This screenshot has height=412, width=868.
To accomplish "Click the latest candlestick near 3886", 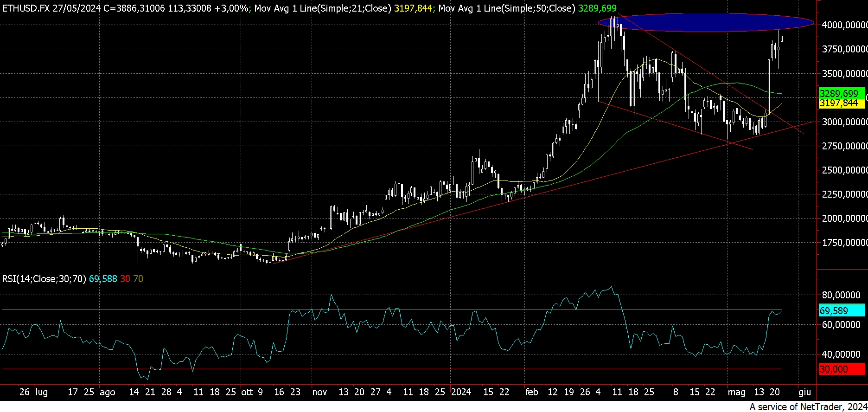I will (x=782, y=36).
